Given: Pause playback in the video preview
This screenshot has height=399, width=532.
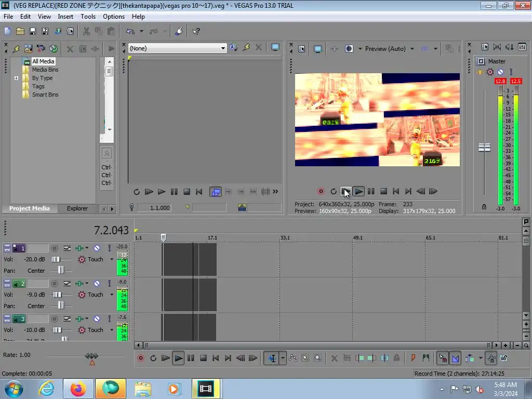Looking at the screenshot, I should (x=371, y=191).
